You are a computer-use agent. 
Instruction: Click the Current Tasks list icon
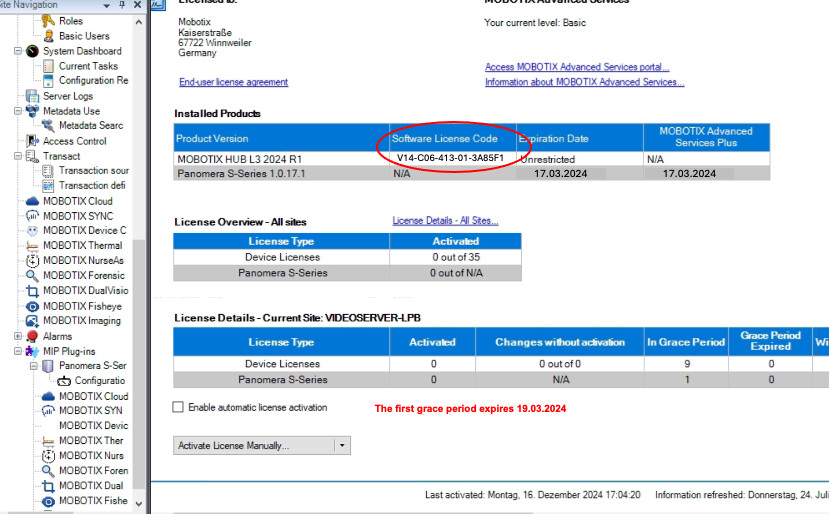pos(48,66)
